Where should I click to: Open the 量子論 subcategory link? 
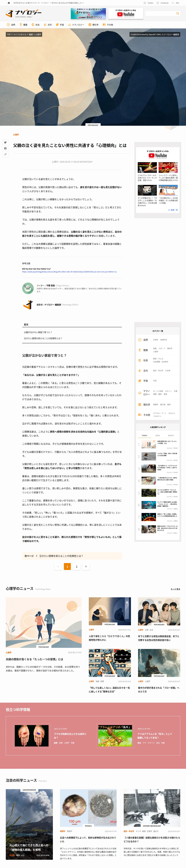[163, 405]
